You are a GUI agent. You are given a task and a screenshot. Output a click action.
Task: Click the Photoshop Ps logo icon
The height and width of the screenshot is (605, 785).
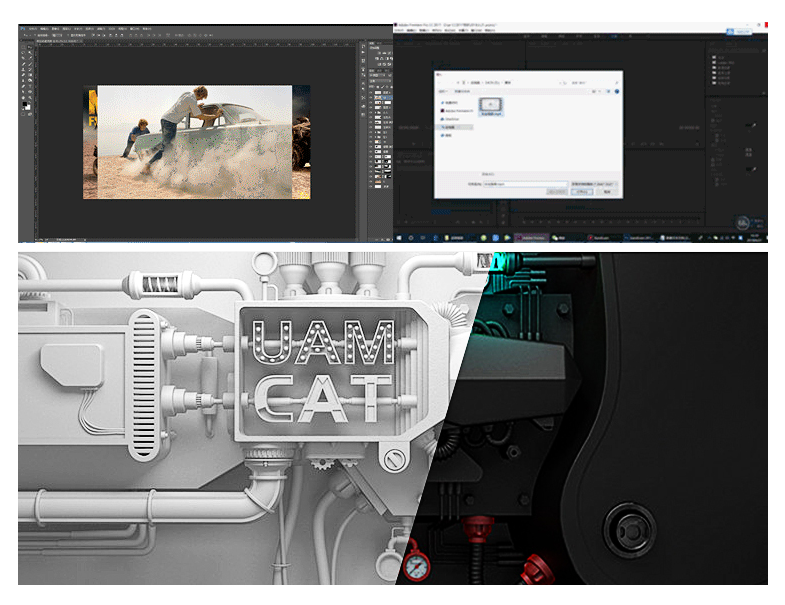pos(22,28)
